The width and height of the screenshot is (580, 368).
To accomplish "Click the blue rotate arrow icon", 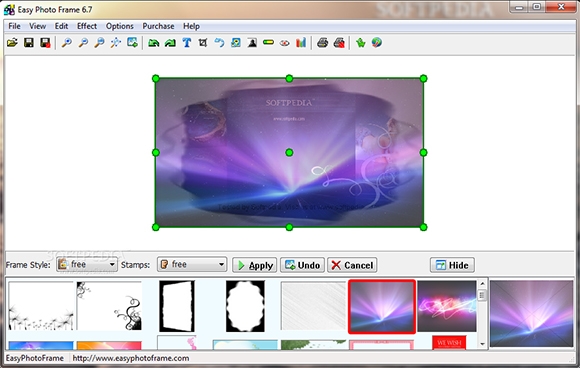I will tap(219, 43).
